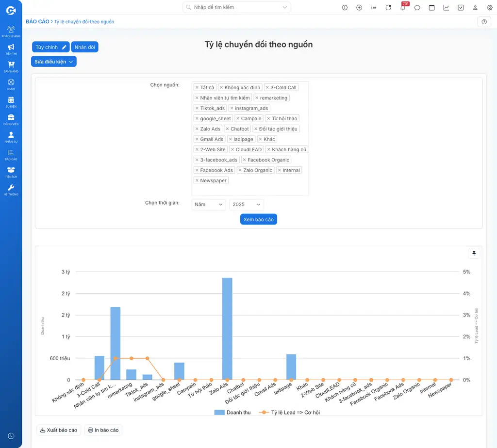
Task: Remove the Internal source tag
Action: tap(279, 170)
